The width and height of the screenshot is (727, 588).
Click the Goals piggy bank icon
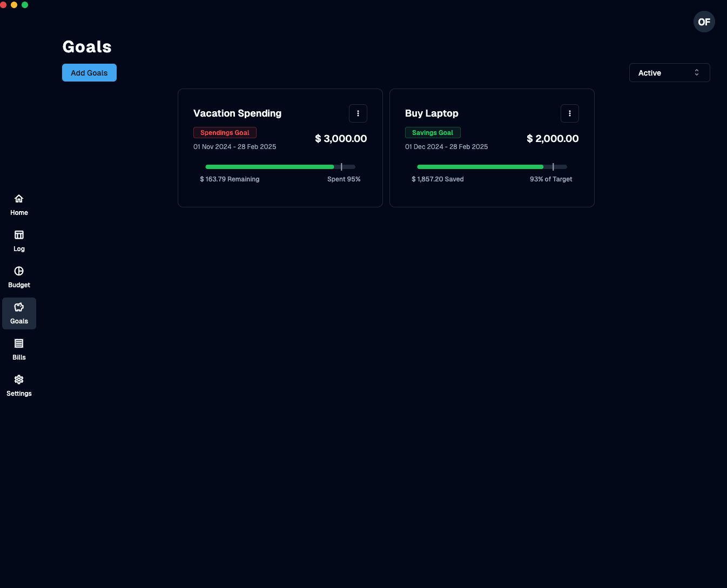(x=19, y=307)
